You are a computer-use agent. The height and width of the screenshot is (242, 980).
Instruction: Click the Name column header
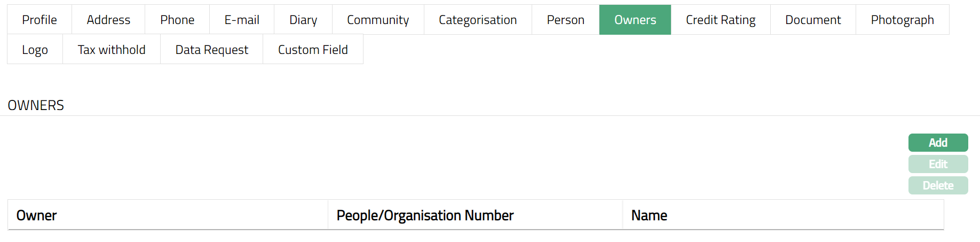tap(649, 215)
